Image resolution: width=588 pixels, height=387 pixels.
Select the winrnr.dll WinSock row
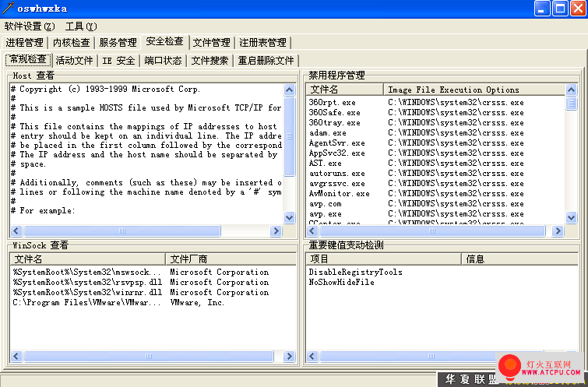[x=153, y=292]
